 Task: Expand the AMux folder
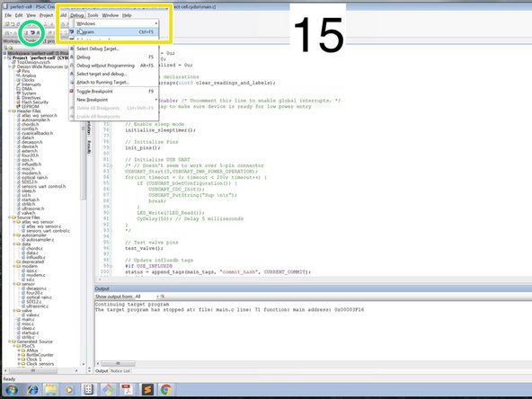tap(19, 350)
